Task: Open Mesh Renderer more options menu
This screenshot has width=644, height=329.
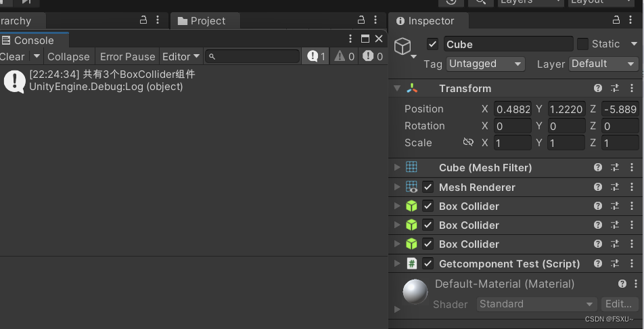Action: click(632, 187)
